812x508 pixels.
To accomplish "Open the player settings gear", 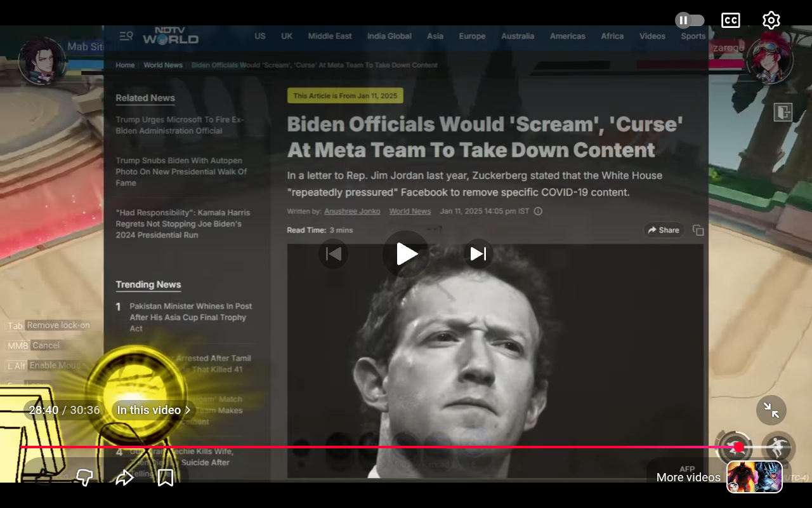I will coord(771,20).
